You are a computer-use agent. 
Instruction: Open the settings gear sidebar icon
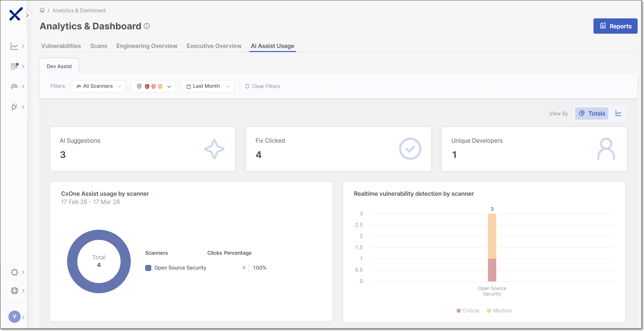click(15, 272)
